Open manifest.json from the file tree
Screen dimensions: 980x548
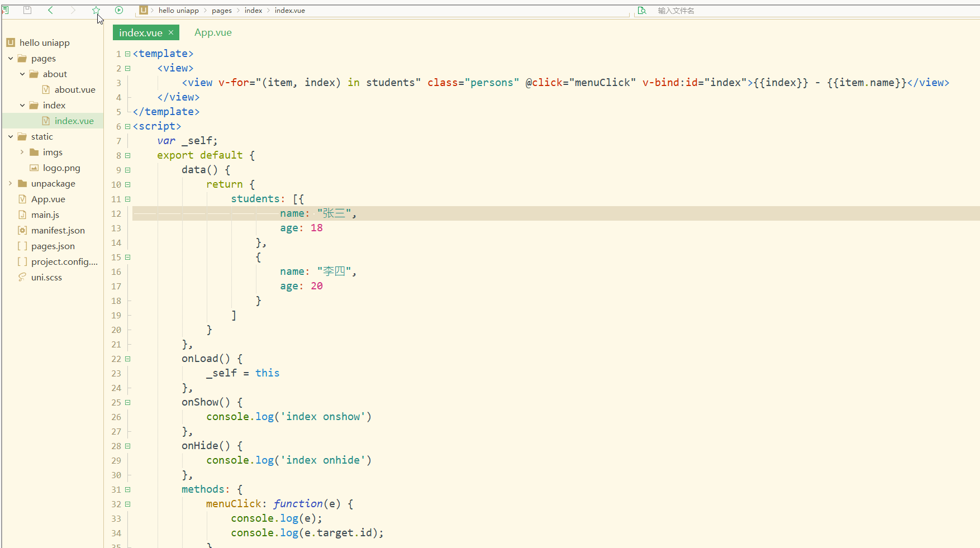pyautogui.click(x=58, y=230)
